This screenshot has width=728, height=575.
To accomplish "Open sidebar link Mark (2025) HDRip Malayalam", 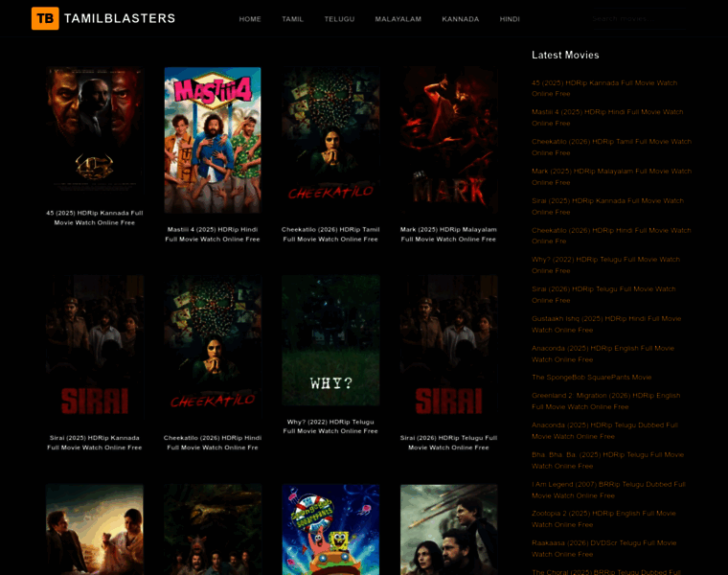I will pos(611,177).
